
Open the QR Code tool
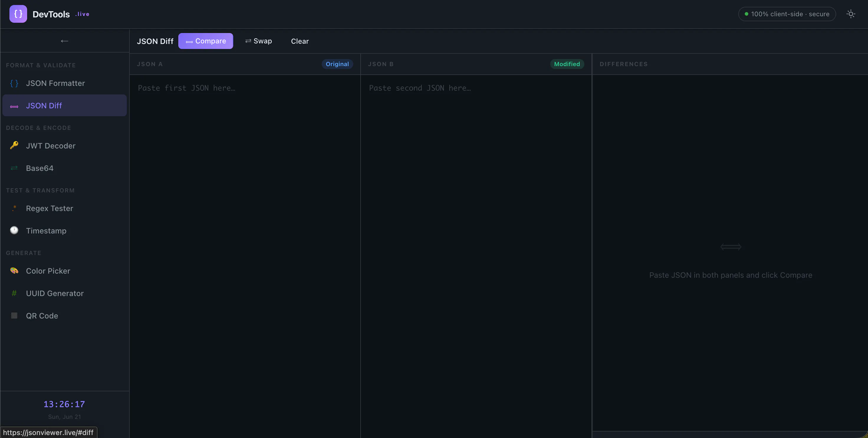click(x=64, y=316)
